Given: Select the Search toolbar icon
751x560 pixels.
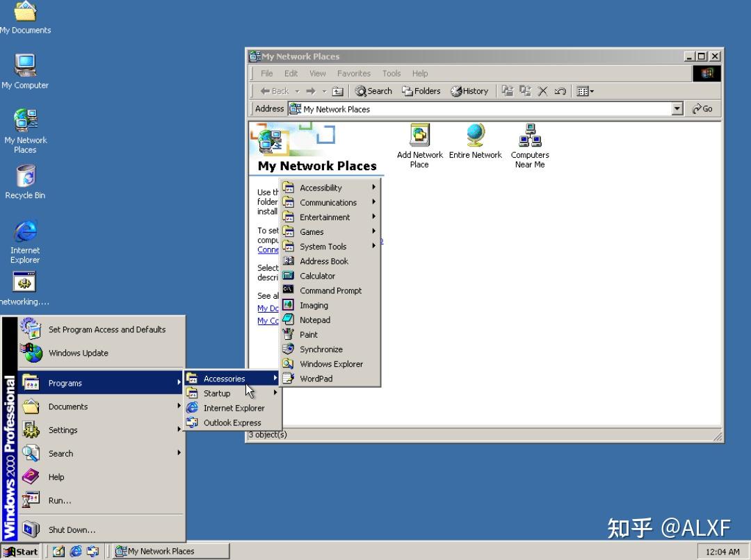Looking at the screenshot, I should (373, 90).
